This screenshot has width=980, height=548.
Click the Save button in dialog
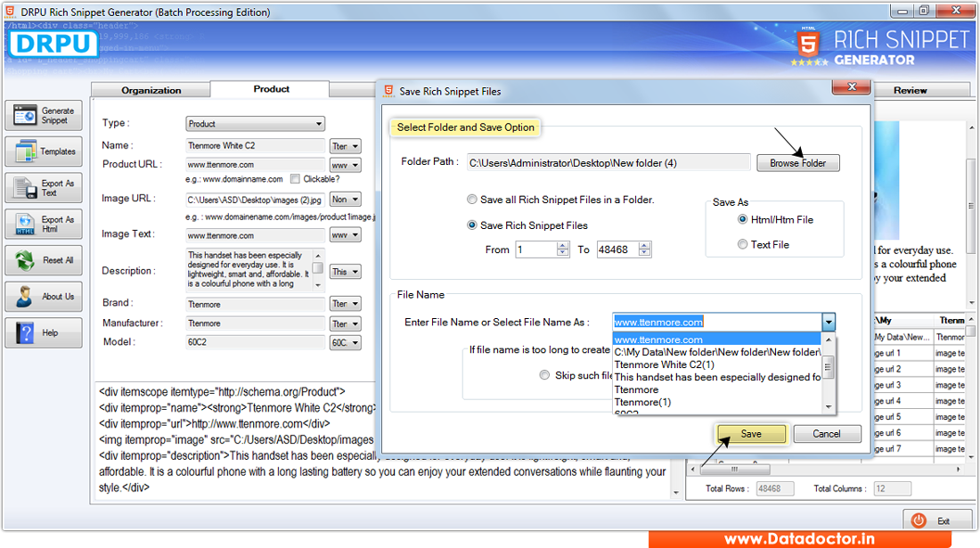click(751, 434)
